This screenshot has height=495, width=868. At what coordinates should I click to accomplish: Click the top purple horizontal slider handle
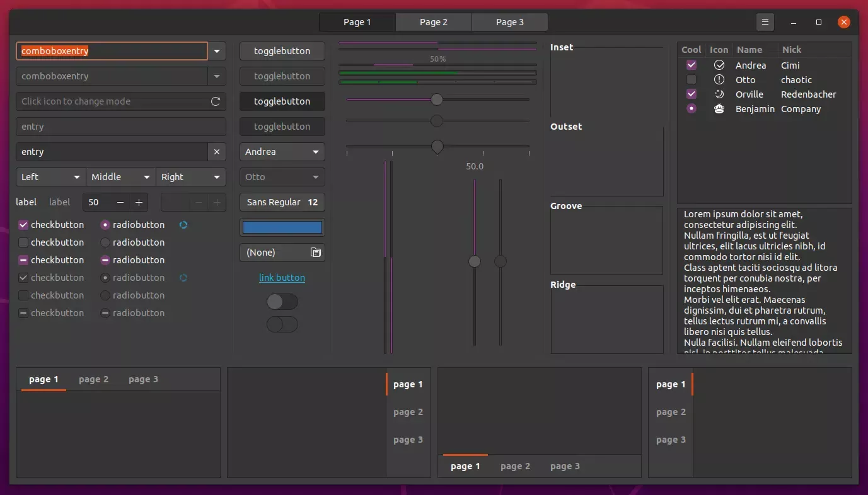pyautogui.click(x=437, y=100)
